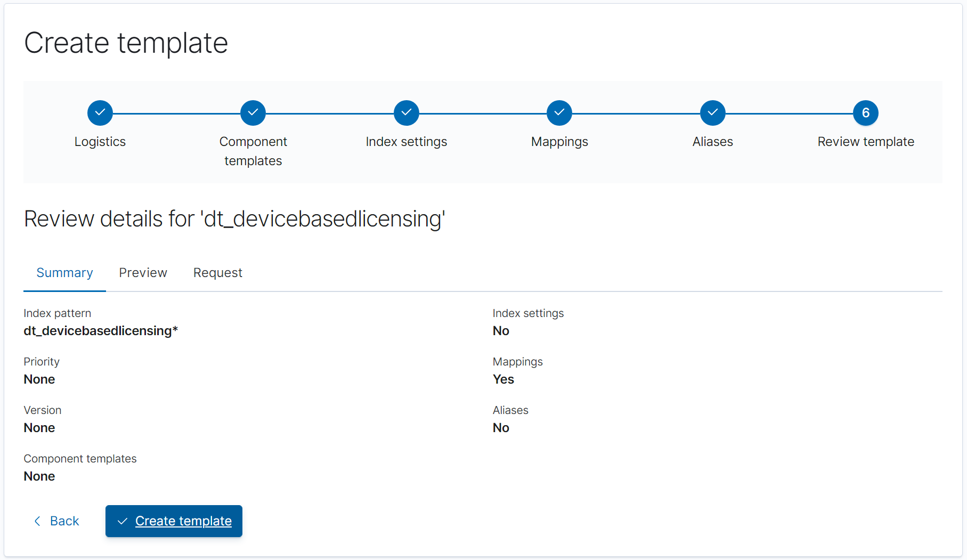Show the Request tab

[x=217, y=273]
